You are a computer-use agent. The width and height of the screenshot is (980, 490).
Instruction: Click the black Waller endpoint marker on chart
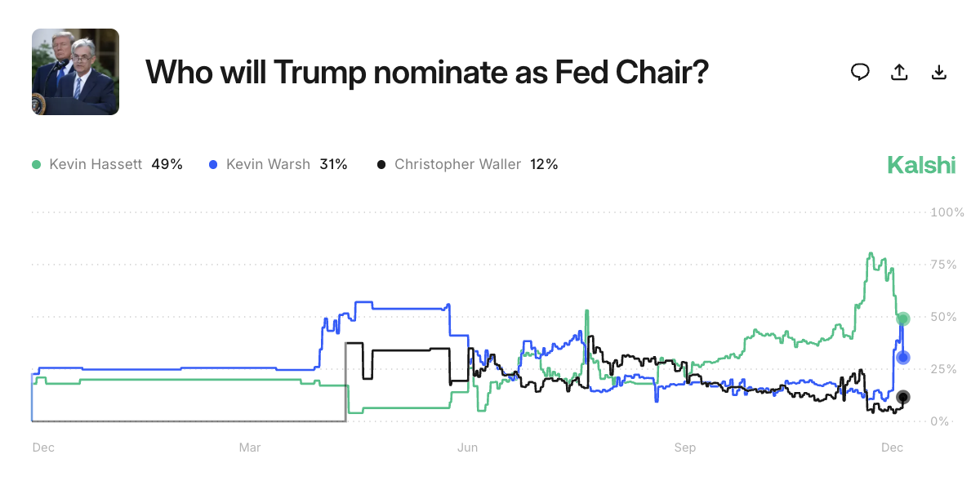tap(903, 398)
